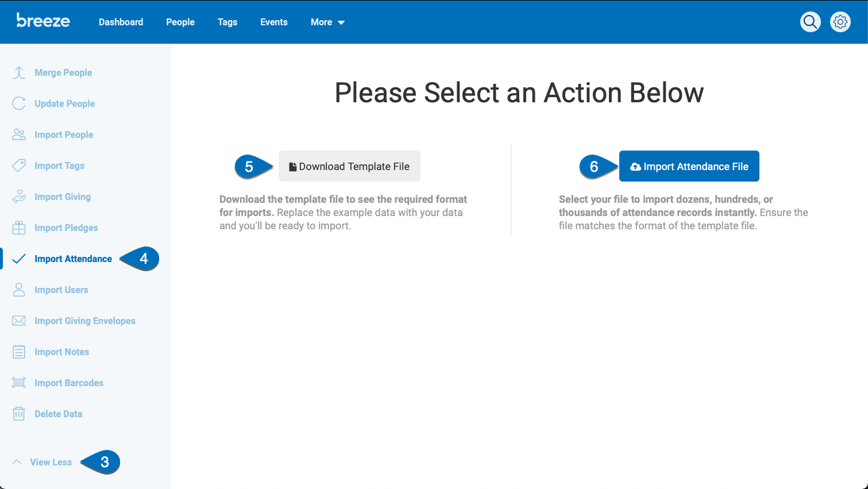This screenshot has height=489, width=868.
Task: Click the Breeze logo
Action: [x=43, y=21]
